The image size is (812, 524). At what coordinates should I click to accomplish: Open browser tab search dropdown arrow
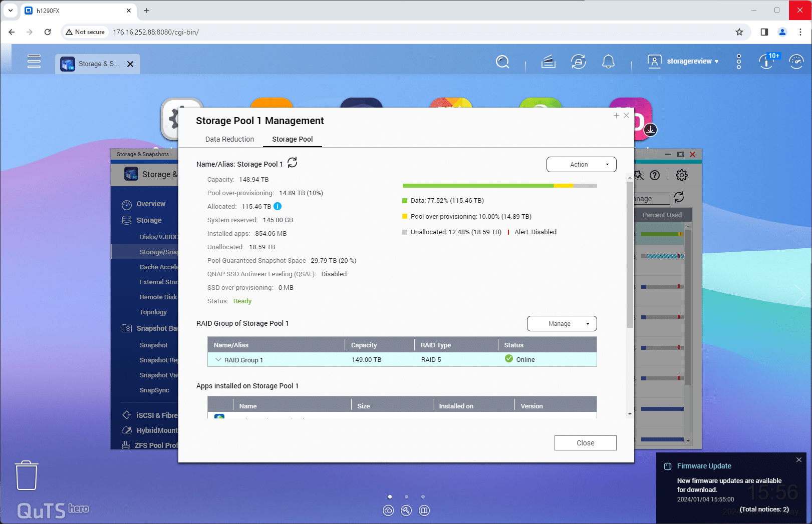(11, 11)
